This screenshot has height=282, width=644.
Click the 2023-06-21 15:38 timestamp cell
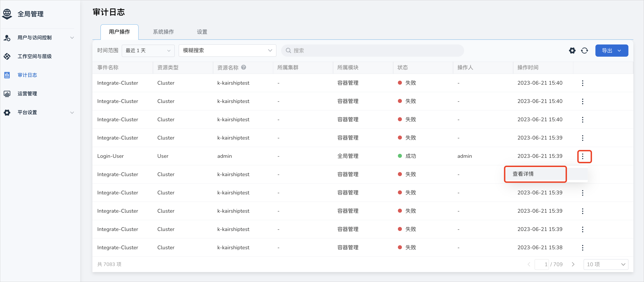(x=540, y=247)
